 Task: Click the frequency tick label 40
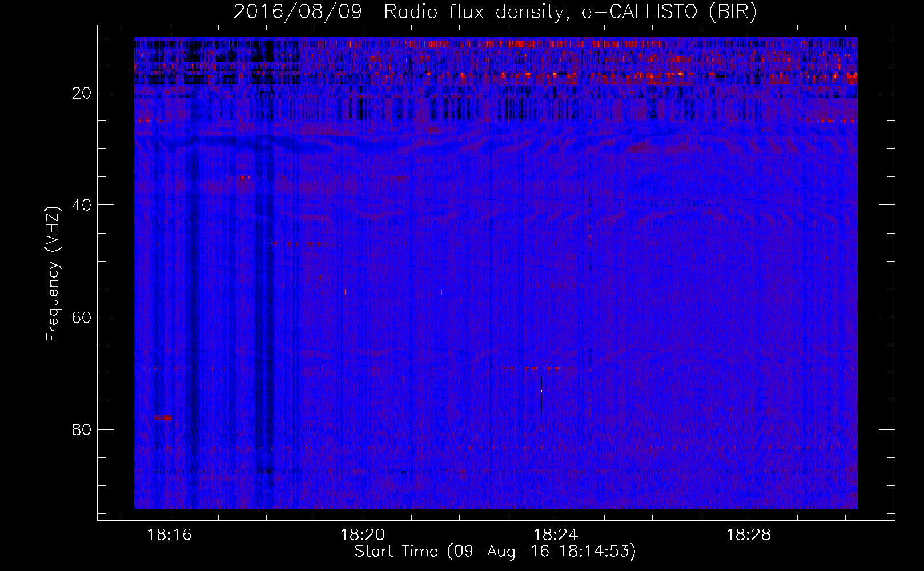tap(82, 205)
